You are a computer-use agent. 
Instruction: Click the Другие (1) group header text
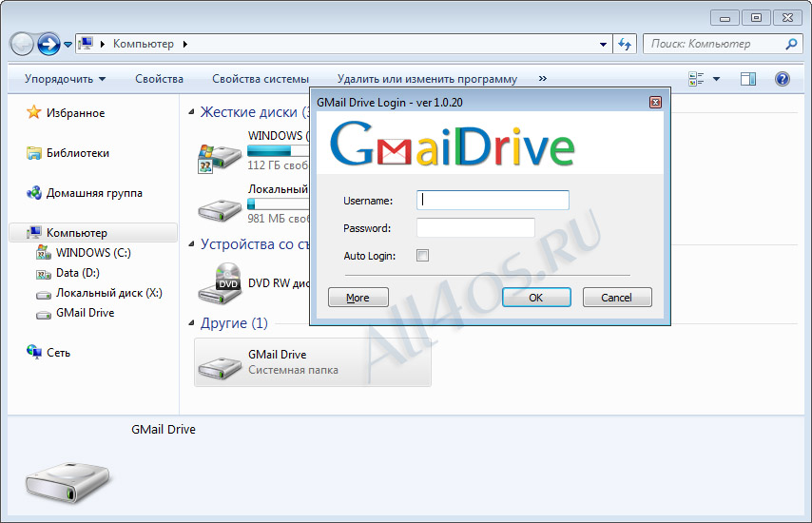234,323
